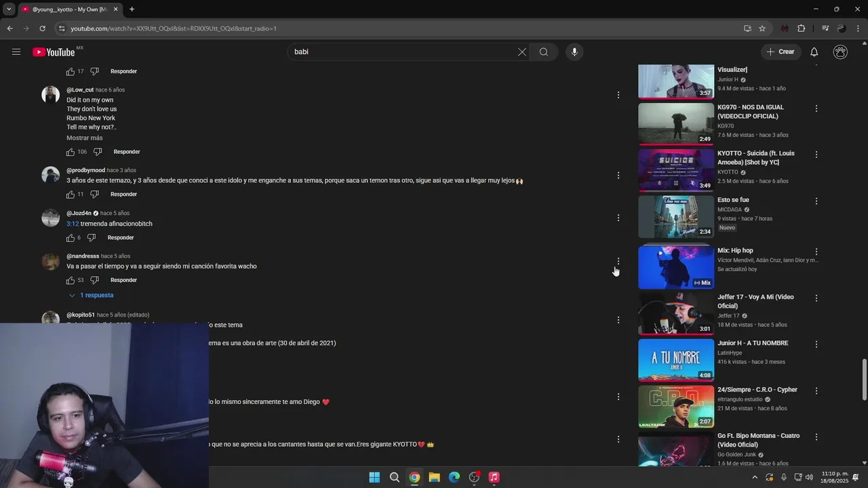Open options menu for @nandresss comment
Image resolution: width=868 pixels, height=488 pixels.
[x=618, y=261]
